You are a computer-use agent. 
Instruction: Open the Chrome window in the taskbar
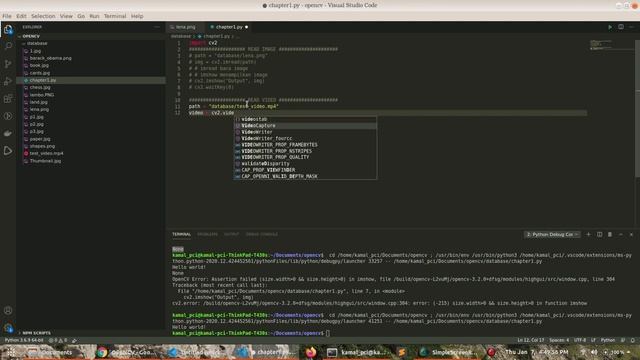point(126,352)
